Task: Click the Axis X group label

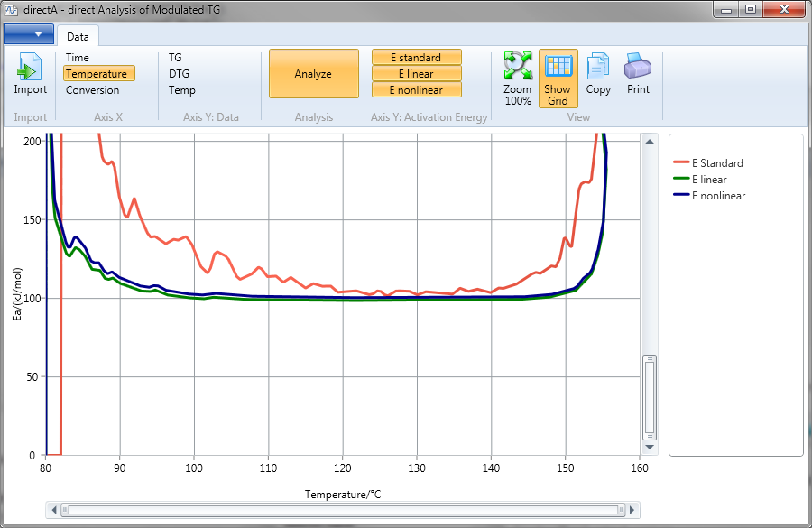Action: click(108, 117)
